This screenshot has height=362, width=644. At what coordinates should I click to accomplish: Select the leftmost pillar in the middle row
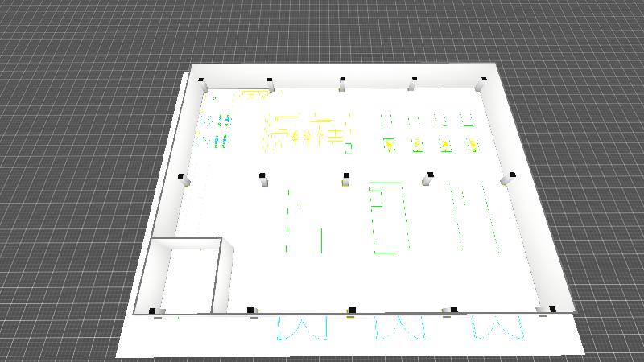(x=184, y=179)
